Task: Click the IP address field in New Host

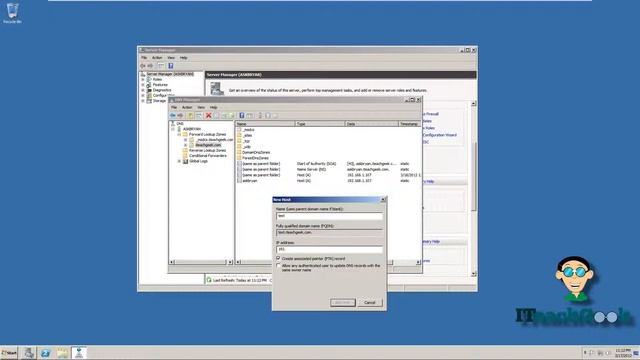Action: point(329,249)
